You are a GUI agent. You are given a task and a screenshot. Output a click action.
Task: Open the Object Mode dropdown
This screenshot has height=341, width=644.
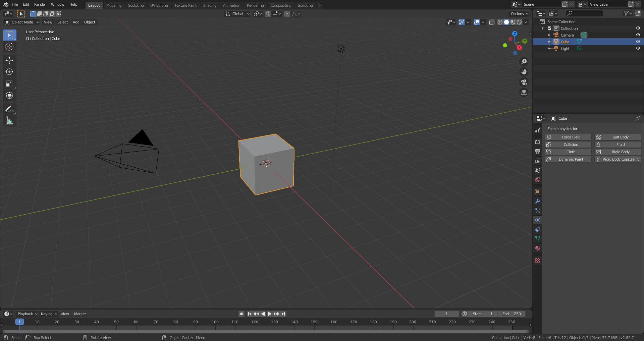[22, 22]
